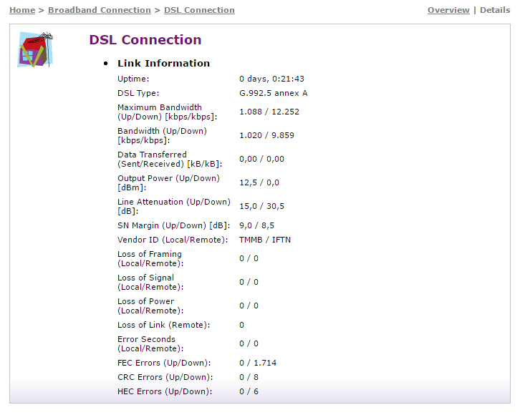Select HEC errors value 0 / 6
The image size is (530, 420).
pos(249,391)
